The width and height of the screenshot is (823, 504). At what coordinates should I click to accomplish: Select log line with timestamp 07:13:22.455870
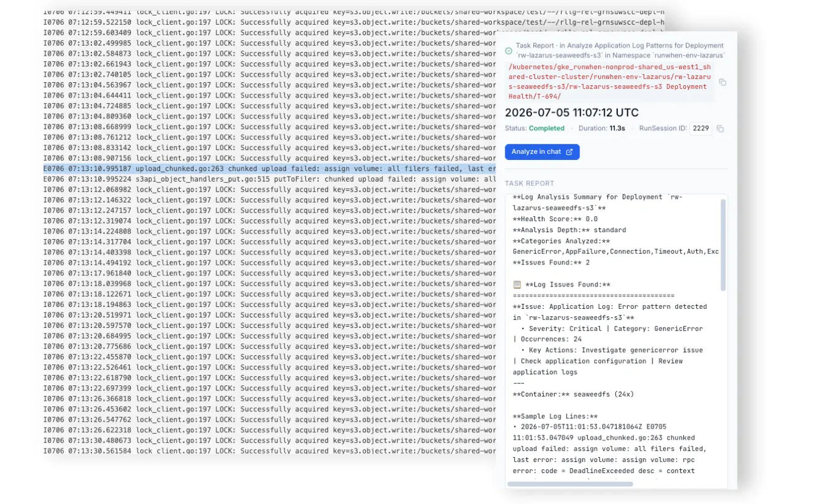[x=269, y=357]
